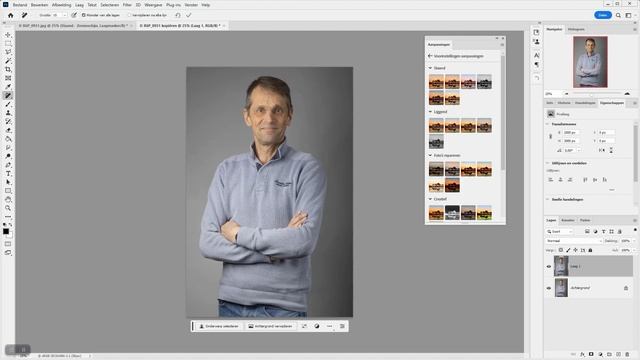The image size is (640, 360).
Task: Select the Brush tool
Action: (8, 104)
